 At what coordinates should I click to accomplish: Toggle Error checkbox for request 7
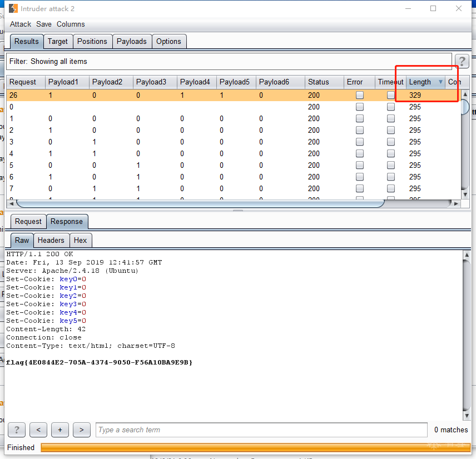coord(360,189)
